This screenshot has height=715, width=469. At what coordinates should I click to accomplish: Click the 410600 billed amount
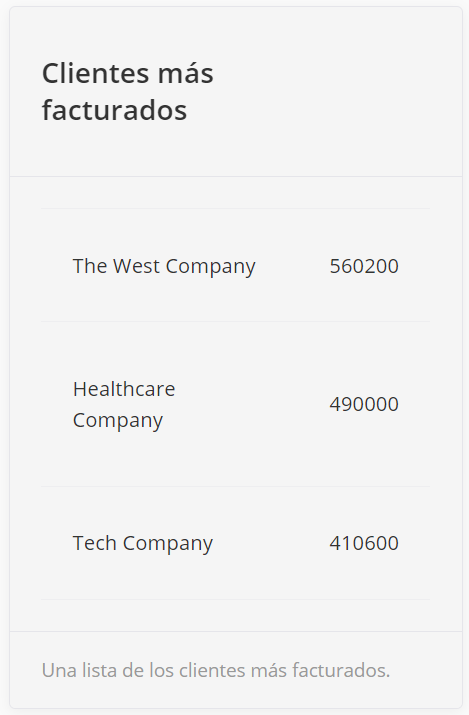point(364,543)
